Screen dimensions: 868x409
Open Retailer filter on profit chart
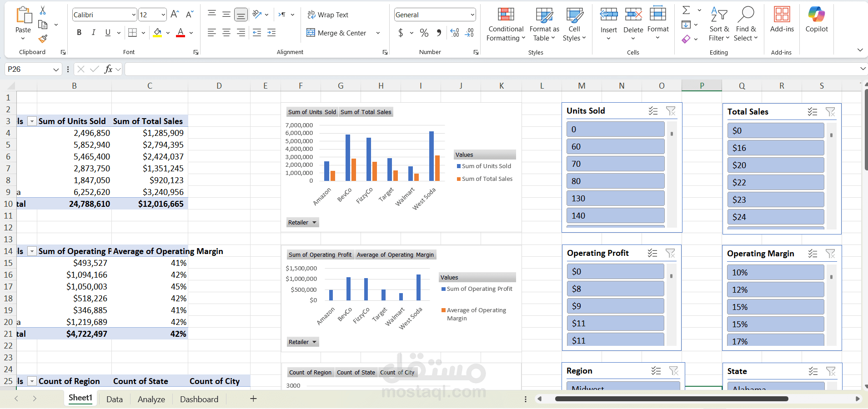303,342
